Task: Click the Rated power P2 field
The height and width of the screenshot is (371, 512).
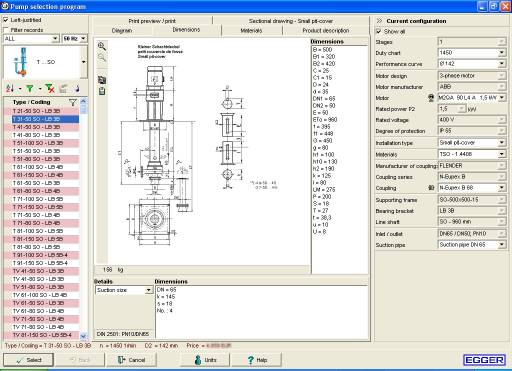Action: pos(452,109)
